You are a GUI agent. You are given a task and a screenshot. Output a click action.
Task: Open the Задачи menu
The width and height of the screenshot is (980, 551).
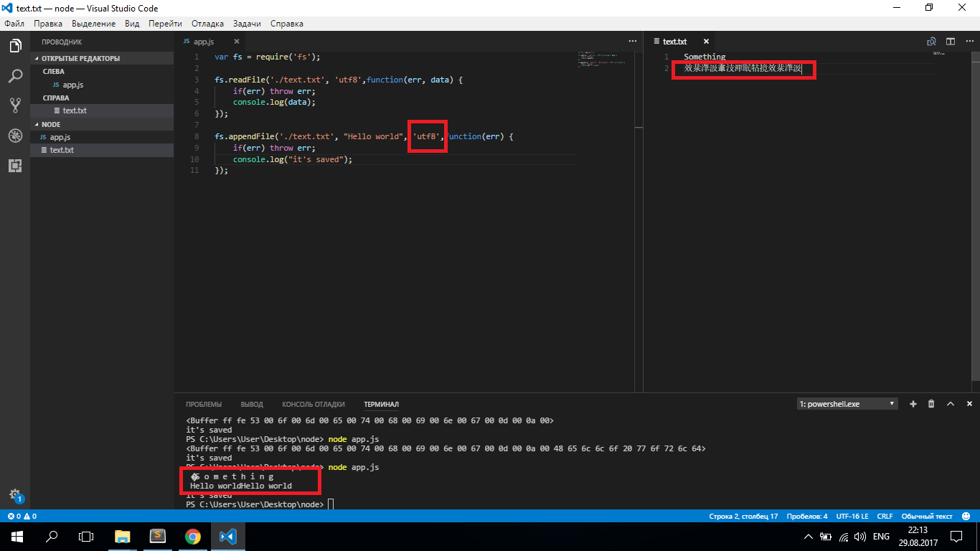(x=247, y=24)
